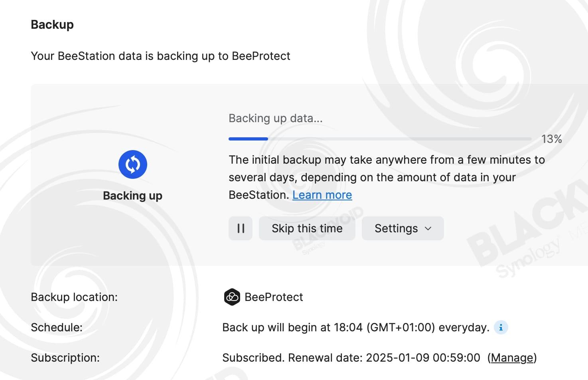Click the blue sync status icon

[x=133, y=164]
